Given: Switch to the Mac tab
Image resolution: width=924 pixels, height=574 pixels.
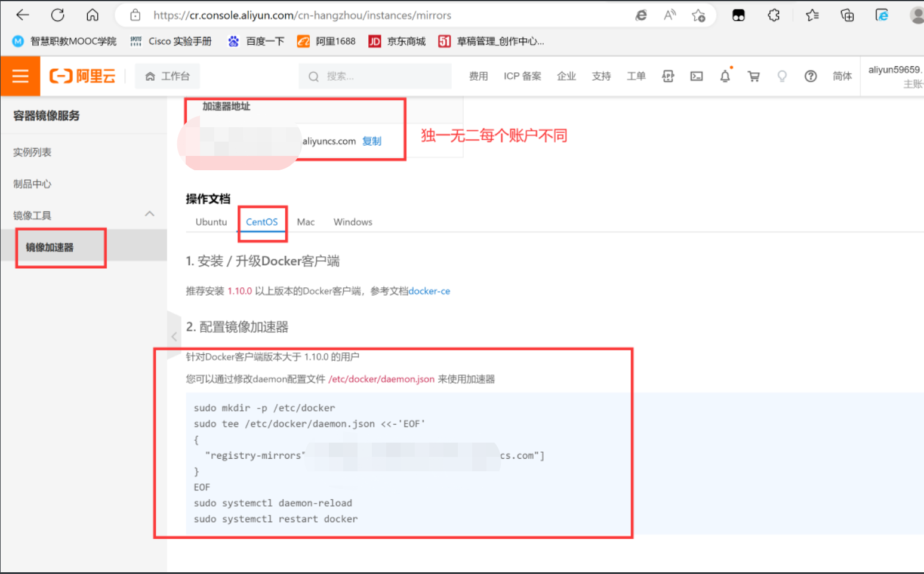Looking at the screenshot, I should [306, 222].
